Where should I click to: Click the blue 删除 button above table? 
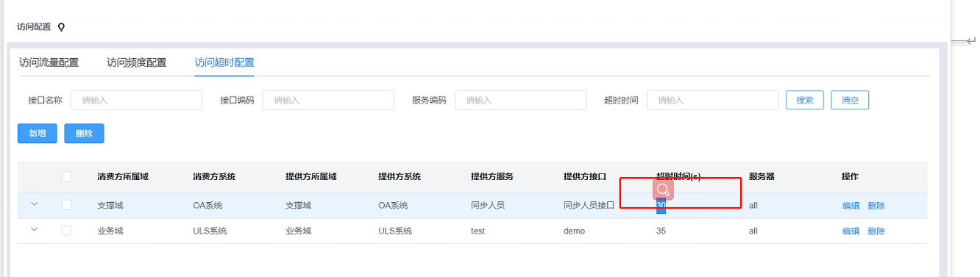[84, 133]
